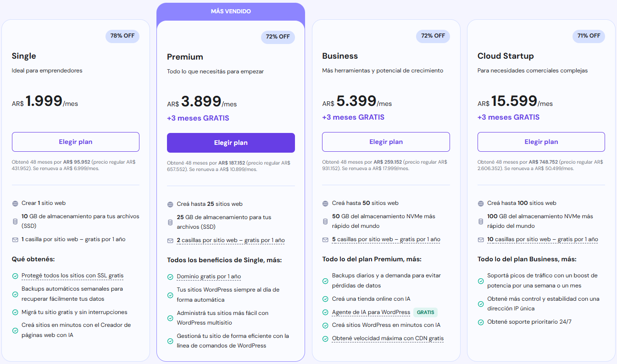Pick the Business plan button
This screenshot has width=617, height=364.
click(x=386, y=142)
